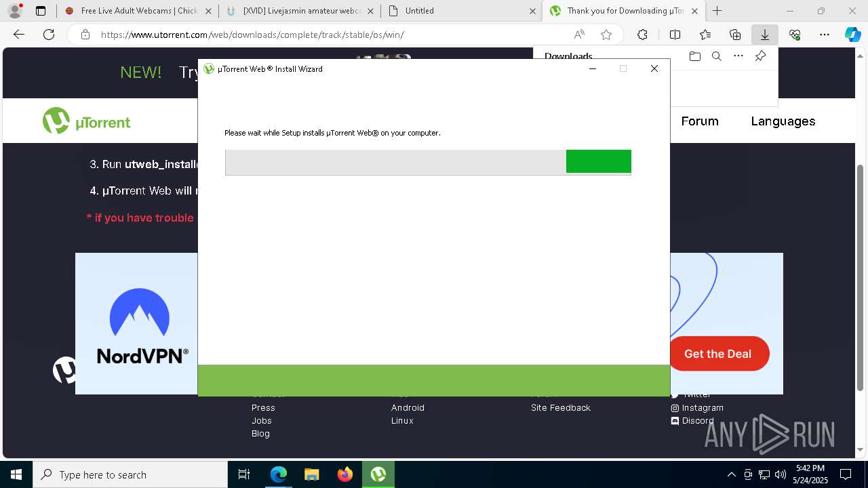This screenshot has width=868, height=488.
Task: Open the Downloads toolbar icon
Action: click(765, 35)
